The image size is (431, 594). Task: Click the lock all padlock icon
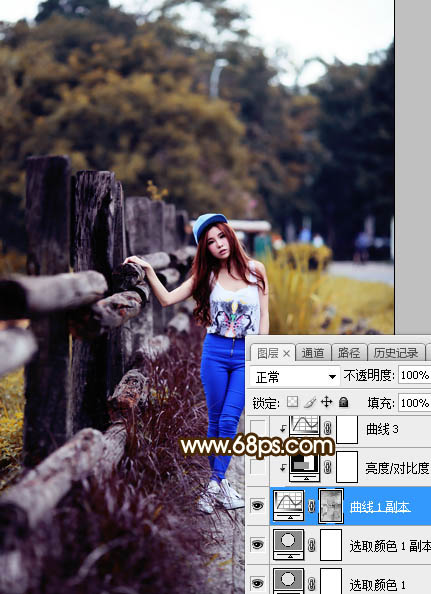click(x=344, y=402)
